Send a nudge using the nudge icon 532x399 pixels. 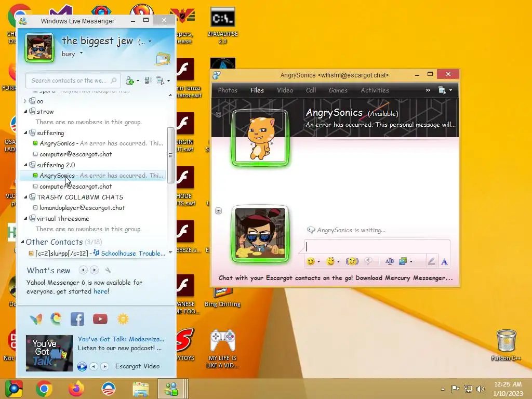pyautogui.click(x=352, y=261)
